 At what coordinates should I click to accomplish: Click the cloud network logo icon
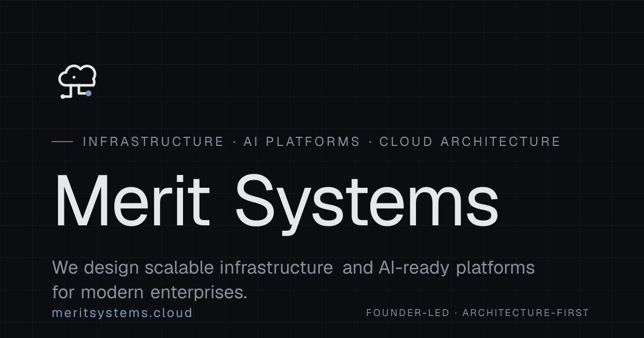click(x=77, y=82)
